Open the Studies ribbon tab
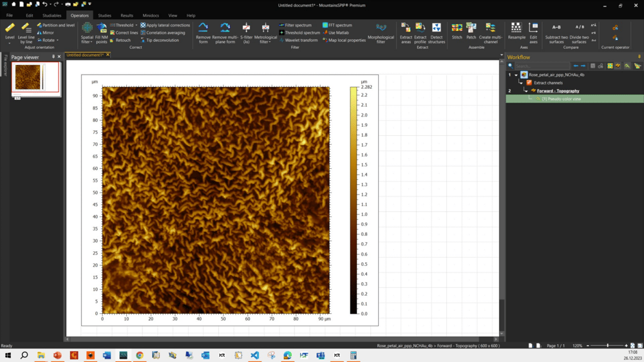 [104, 15]
